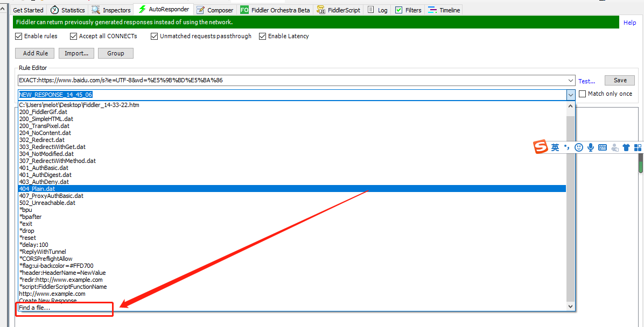Viewport: 644px width, 327px height.
Task: Open the Fiddler Orchestra Beta tab
Action: [275, 10]
